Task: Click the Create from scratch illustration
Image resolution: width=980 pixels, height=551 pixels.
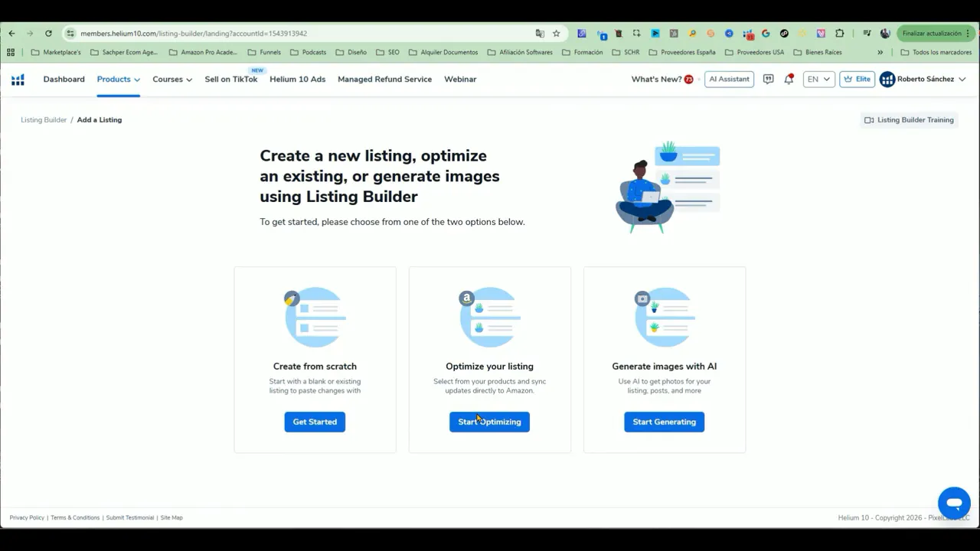Action: click(315, 317)
